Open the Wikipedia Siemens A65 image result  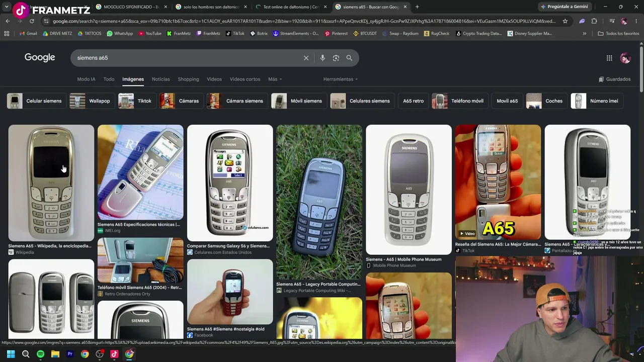coord(51,183)
